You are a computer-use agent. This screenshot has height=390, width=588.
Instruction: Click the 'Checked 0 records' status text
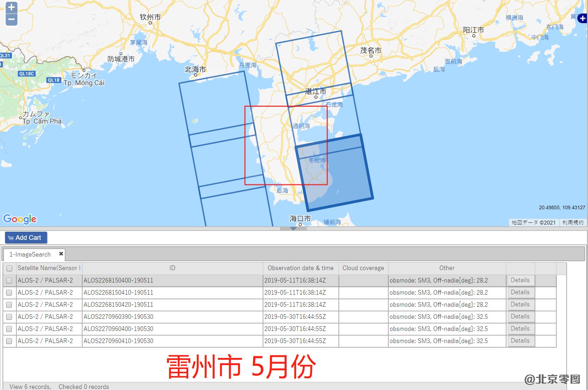pyautogui.click(x=84, y=386)
